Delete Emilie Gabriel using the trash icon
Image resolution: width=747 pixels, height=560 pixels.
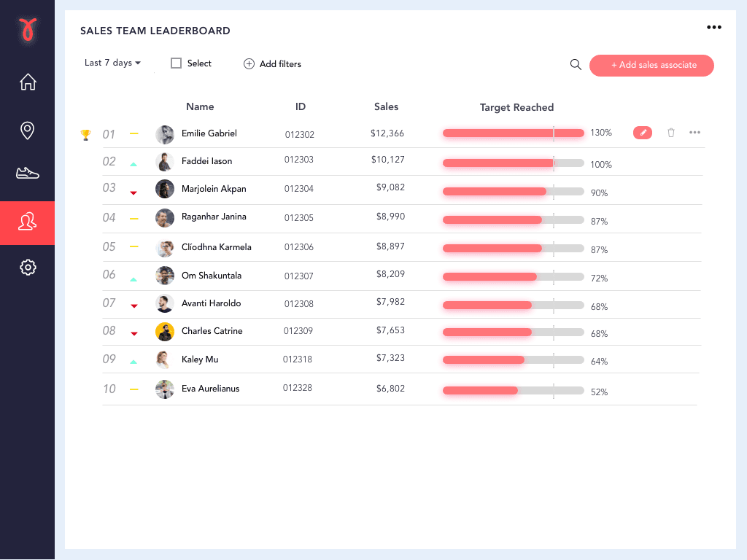pyautogui.click(x=671, y=133)
